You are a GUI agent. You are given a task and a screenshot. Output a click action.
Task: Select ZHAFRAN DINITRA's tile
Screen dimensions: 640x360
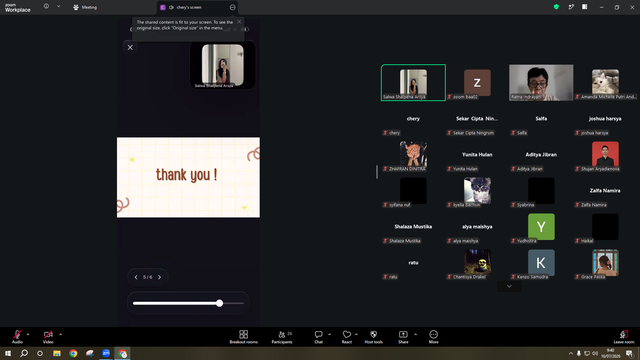pyautogui.click(x=413, y=154)
